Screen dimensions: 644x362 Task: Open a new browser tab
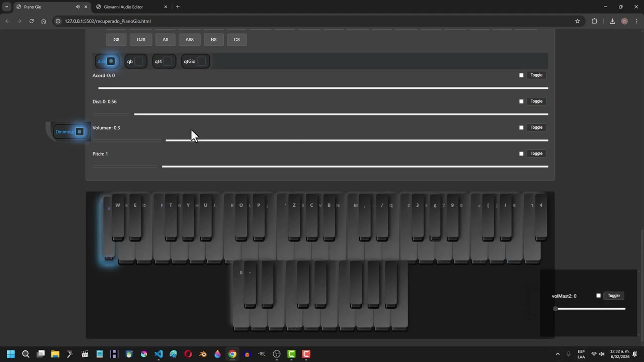click(x=178, y=7)
